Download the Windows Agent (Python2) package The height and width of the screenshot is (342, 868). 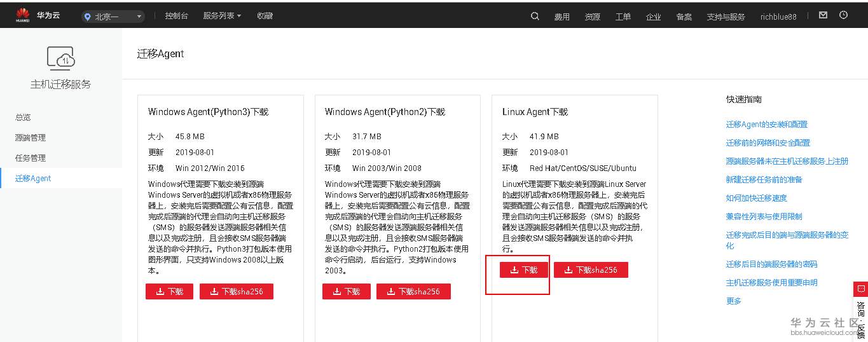(347, 291)
